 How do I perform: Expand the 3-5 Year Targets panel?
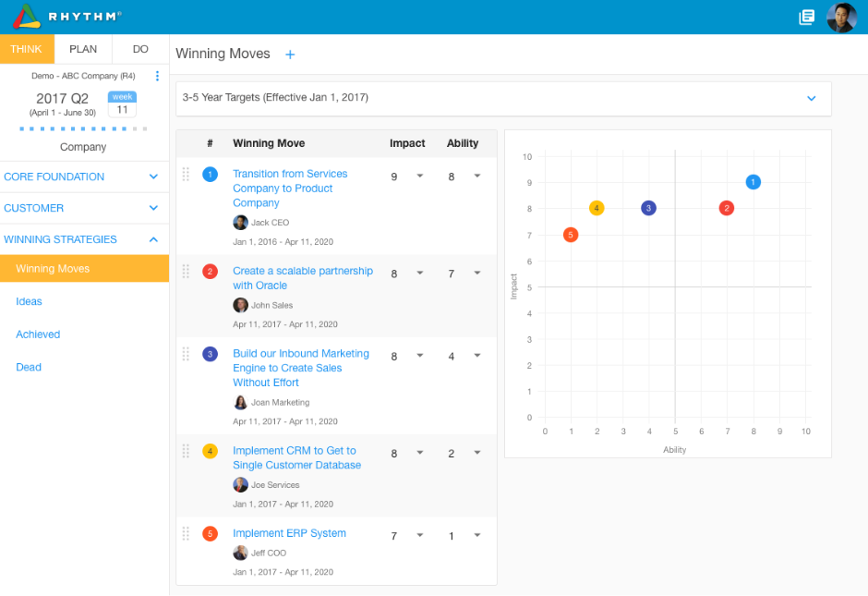[x=811, y=99]
